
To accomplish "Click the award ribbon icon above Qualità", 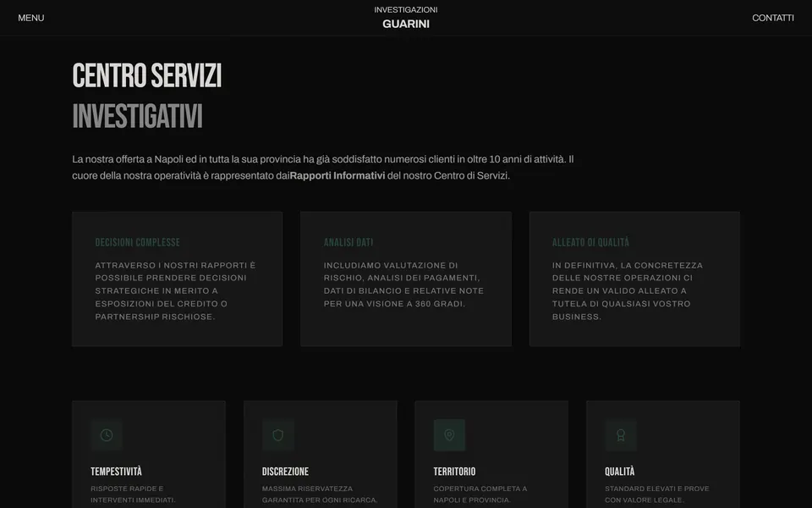I will point(621,435).
